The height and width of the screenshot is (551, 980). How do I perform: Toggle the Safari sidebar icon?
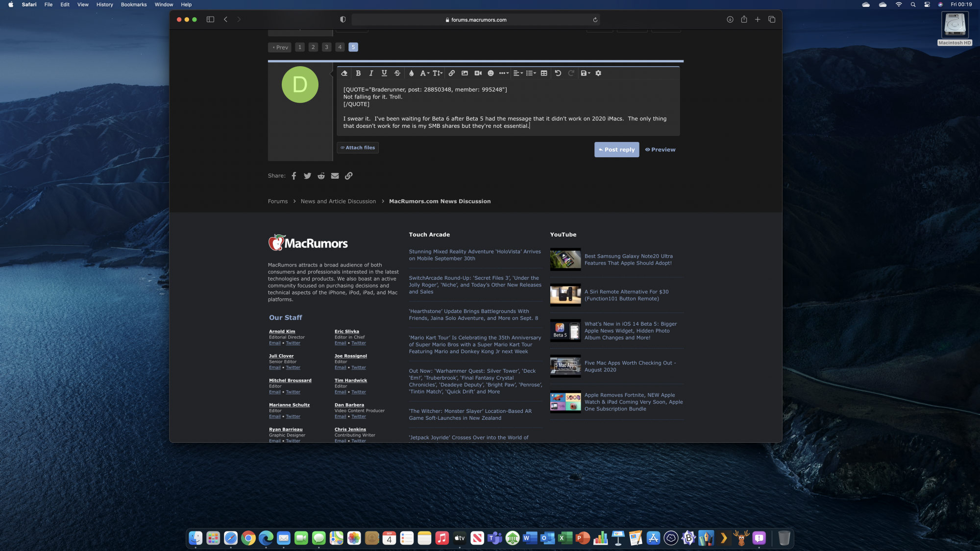point(210,20)
